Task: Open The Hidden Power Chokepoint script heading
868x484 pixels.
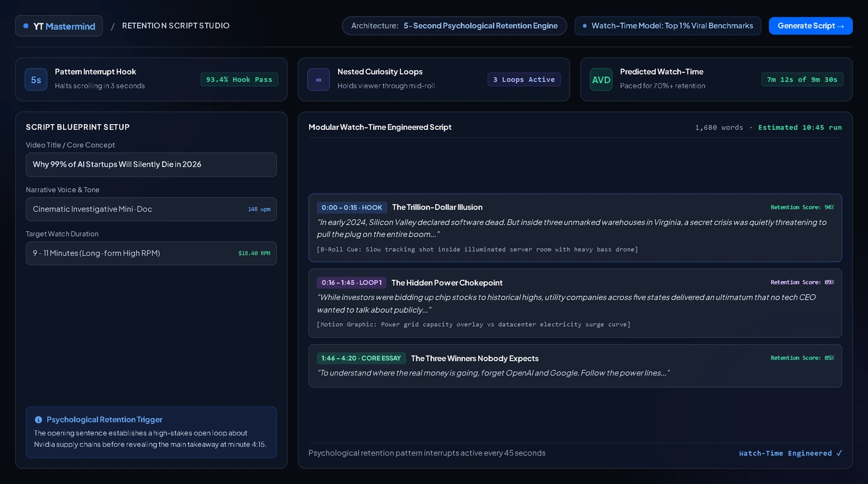Action: tap(447, 283)
